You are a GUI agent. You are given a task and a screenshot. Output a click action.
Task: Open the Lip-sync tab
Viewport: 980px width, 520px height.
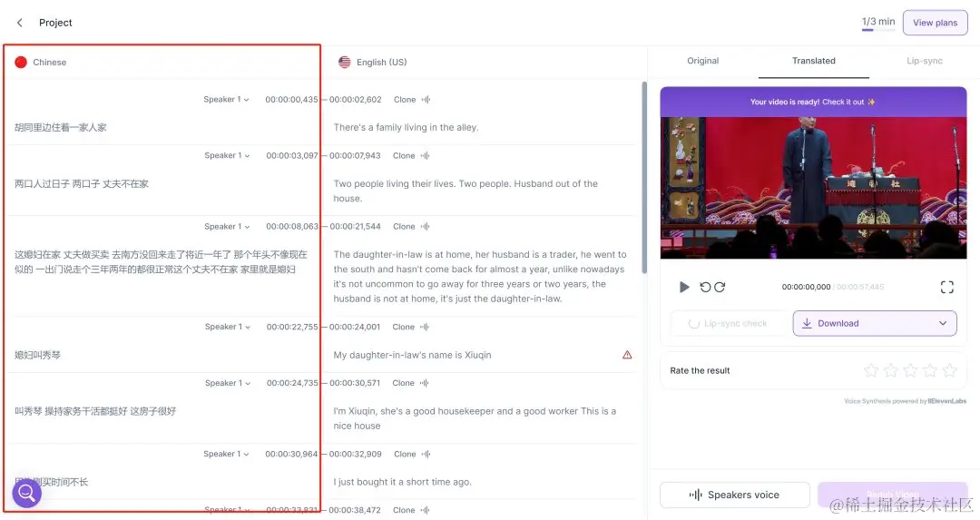(x=924, y=61)
